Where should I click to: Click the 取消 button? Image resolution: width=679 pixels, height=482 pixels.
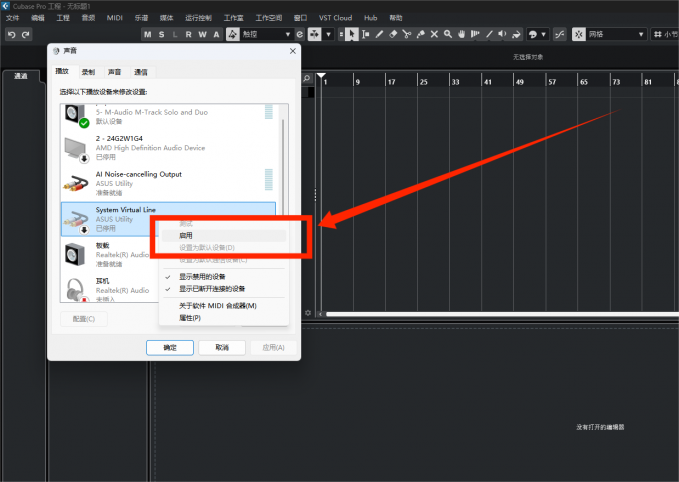pyautogui.click(x=215, y=347)
